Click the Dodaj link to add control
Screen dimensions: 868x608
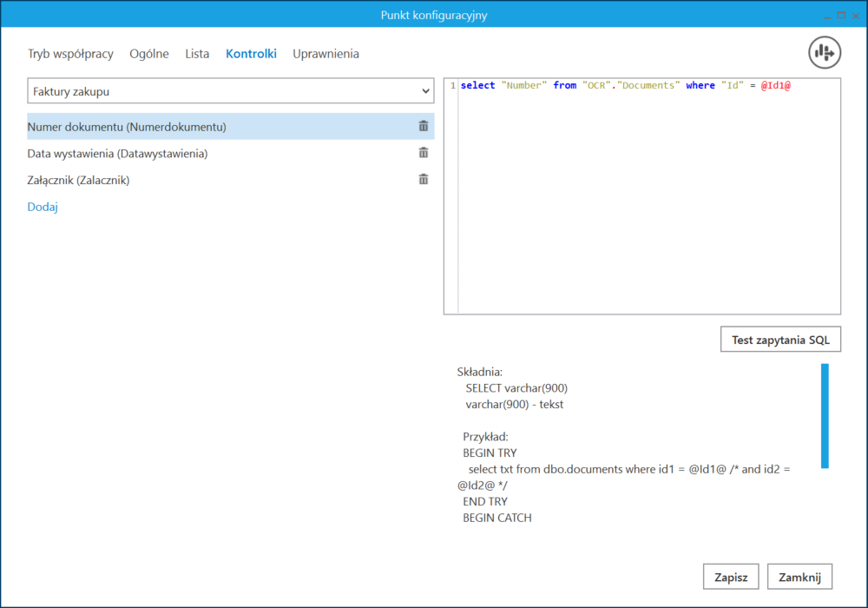(43, 208)
